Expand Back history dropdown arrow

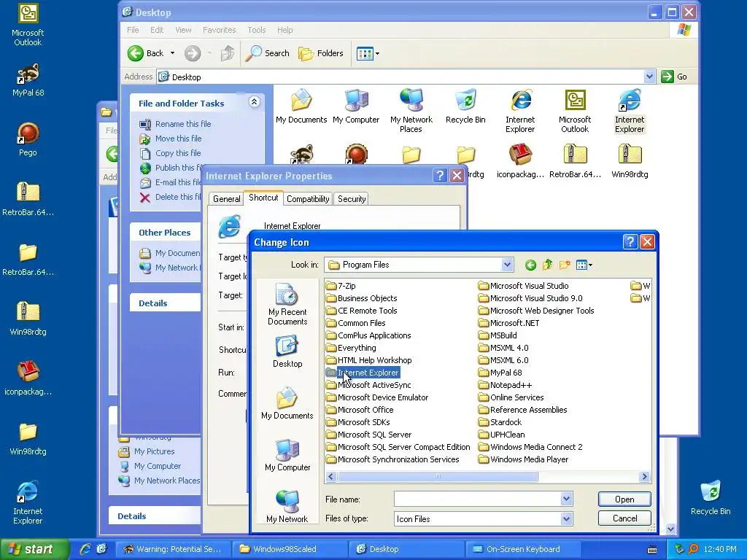pos(172,53)
